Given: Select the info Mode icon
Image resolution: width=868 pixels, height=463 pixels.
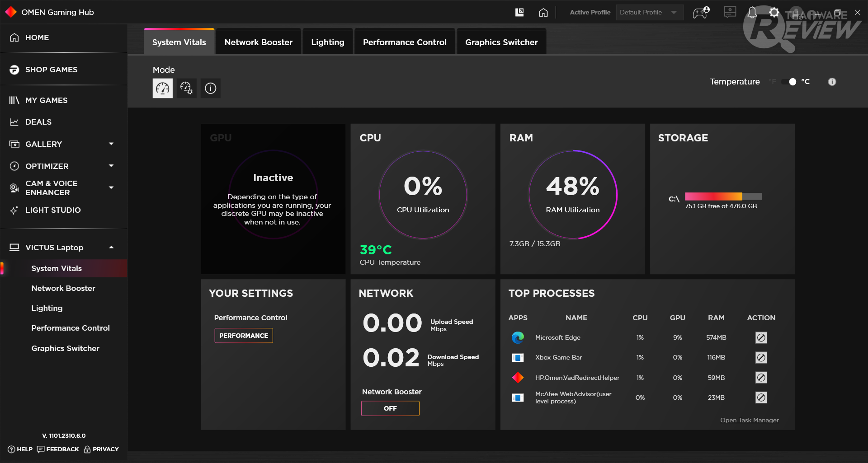Looking at the screenshot, I should [210, 88].
